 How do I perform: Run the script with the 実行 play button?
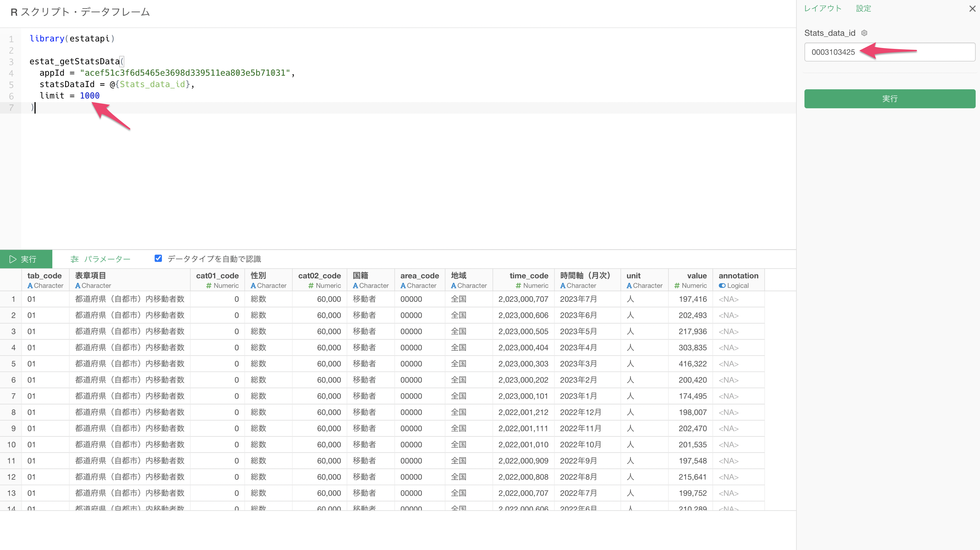[x=26, y=259]
